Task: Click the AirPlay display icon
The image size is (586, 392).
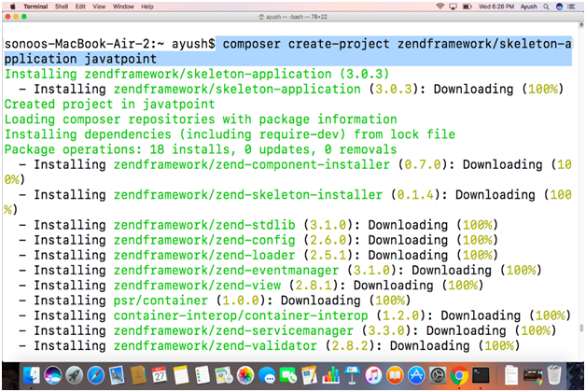Action: pos(453,7)
